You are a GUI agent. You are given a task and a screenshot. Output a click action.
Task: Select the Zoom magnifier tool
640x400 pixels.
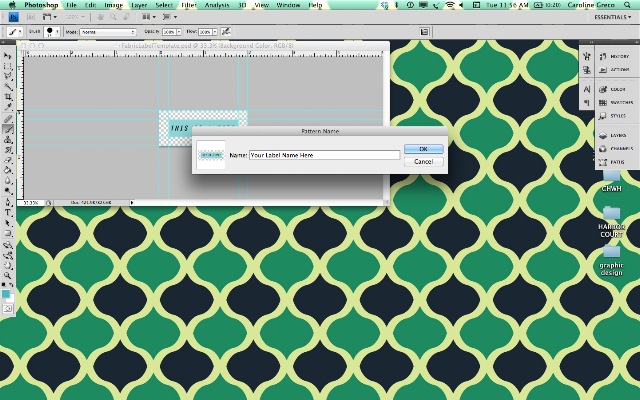pos(8,276)
